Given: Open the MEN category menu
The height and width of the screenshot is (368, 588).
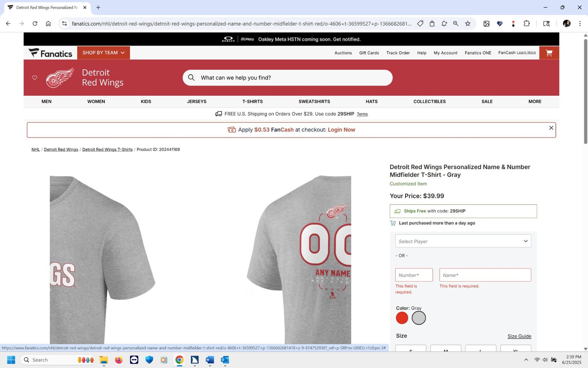Looking at the screenshot, I should (46, 102).
